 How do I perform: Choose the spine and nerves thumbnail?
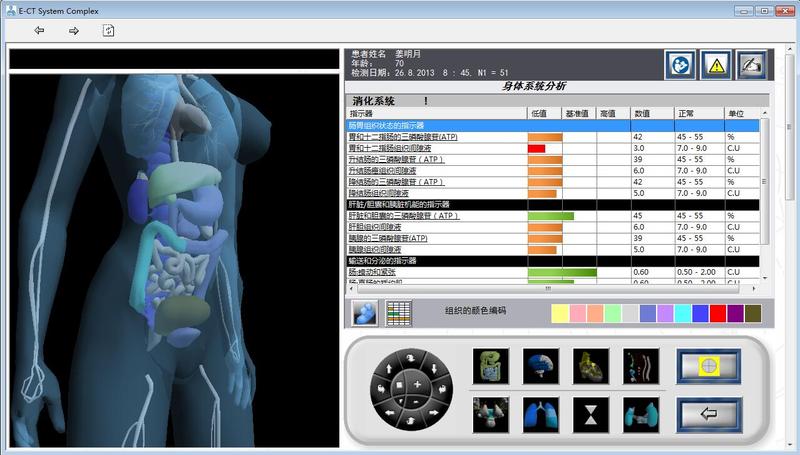(x=639, y=366)
